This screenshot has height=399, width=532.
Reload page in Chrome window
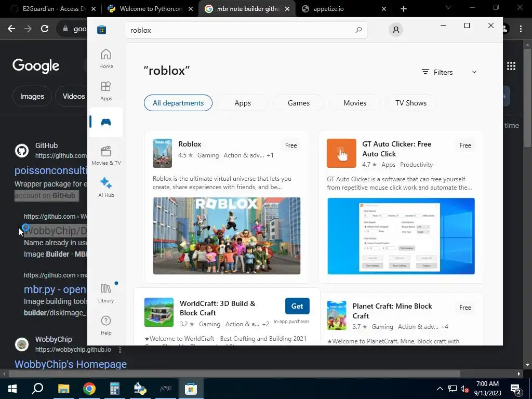(45, 29)
